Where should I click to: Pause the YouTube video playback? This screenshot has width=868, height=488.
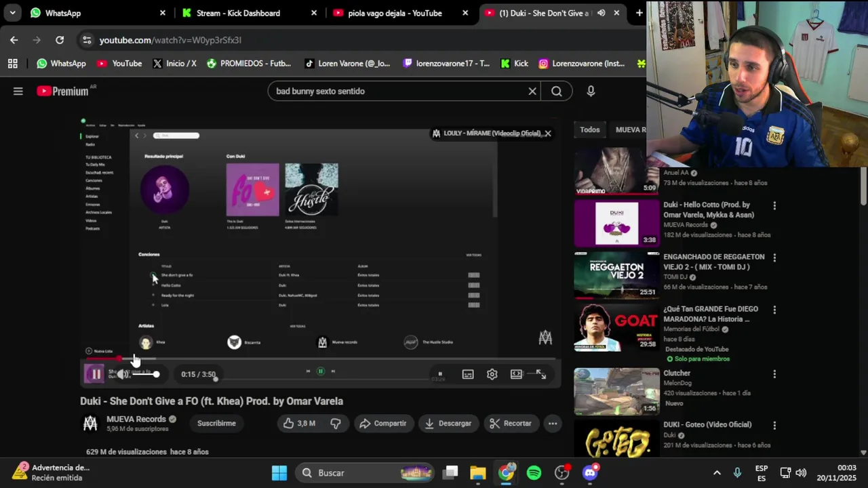click(96, 374)
